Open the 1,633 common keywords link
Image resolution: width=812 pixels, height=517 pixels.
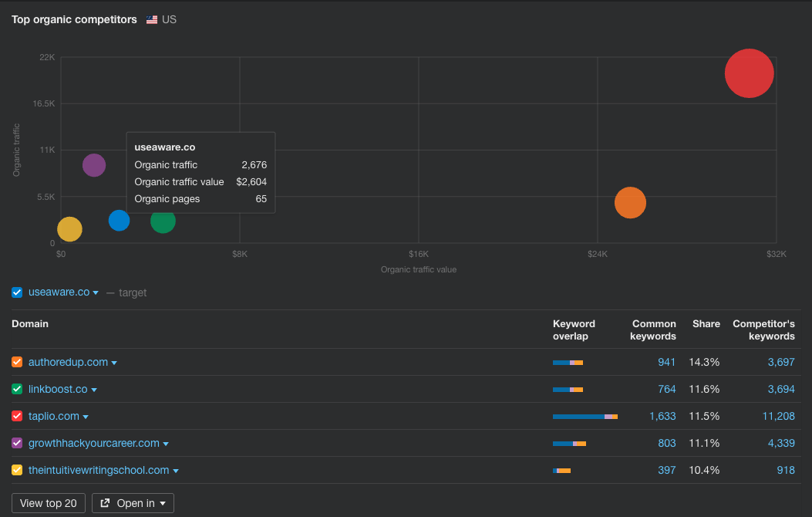tap(662, 416)
